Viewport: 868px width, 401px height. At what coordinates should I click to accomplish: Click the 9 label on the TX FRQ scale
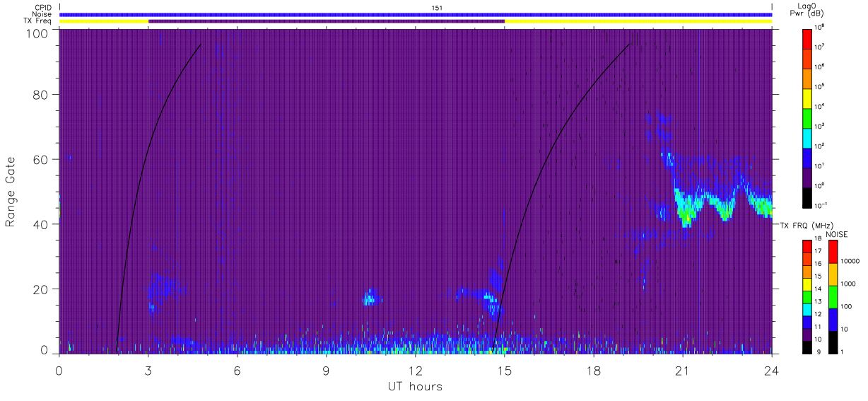(x=817, y=352)
